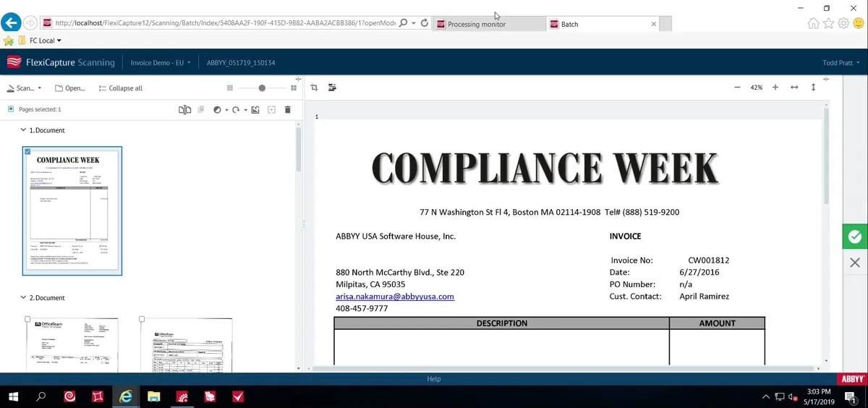This screenshot has width=868, height=408.
Task: Collapse the 1.Document group
Action: (x=22, y=130)
